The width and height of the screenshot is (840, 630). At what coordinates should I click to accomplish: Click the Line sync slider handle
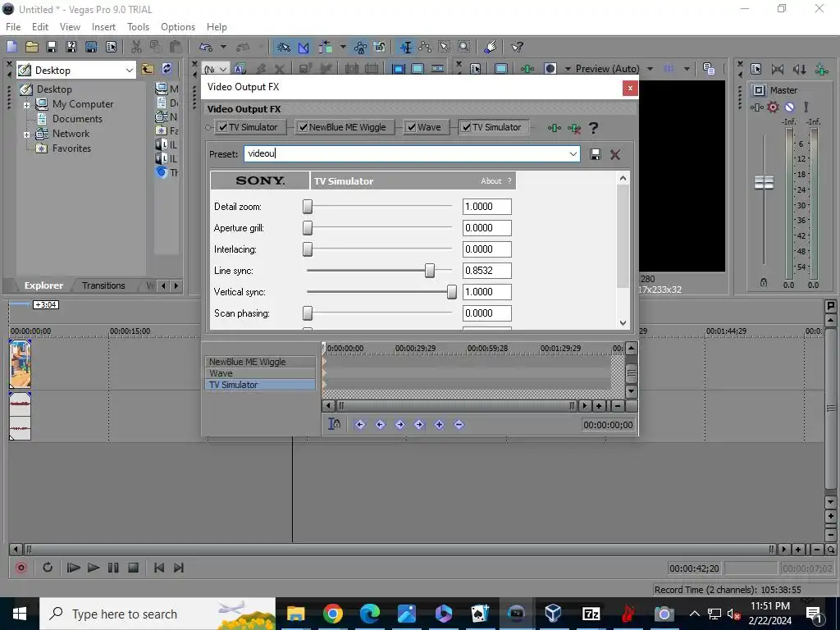pyautogui.click(x=430, y=271)
